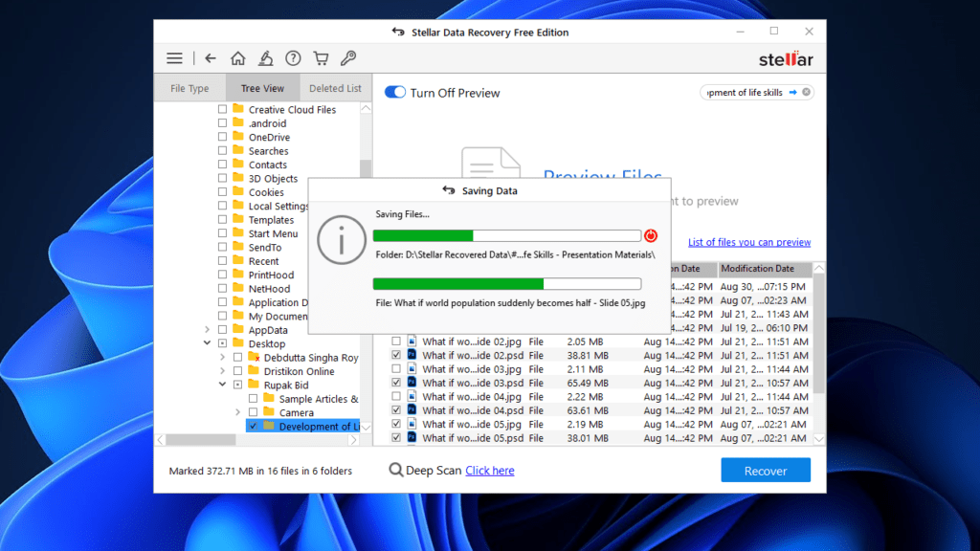Click the Camera folder icon
Image resolution: width=980 pixels, height=551 pixels.
click(x=269, y=411)
